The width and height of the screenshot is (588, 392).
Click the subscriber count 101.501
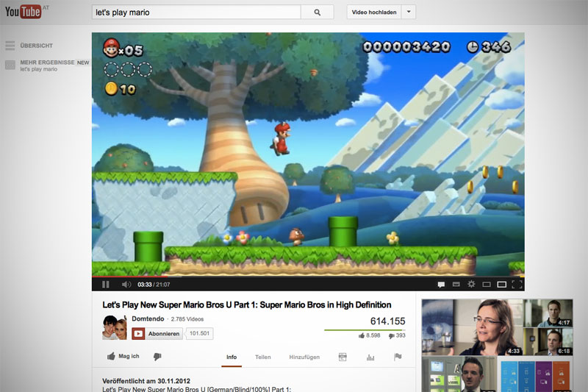click(199, 333)
